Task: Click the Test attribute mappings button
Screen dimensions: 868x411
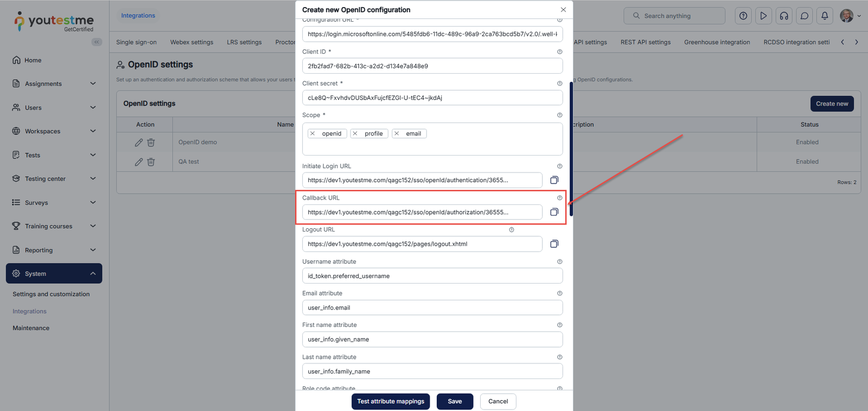Action: coord(391,401)
